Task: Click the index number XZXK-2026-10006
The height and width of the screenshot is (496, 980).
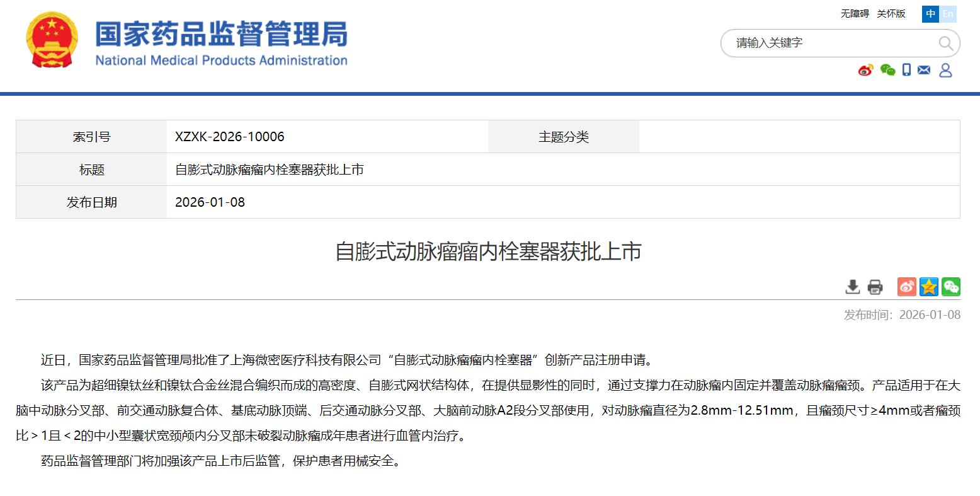Action: pyautogui.click(x=229, y=137)
